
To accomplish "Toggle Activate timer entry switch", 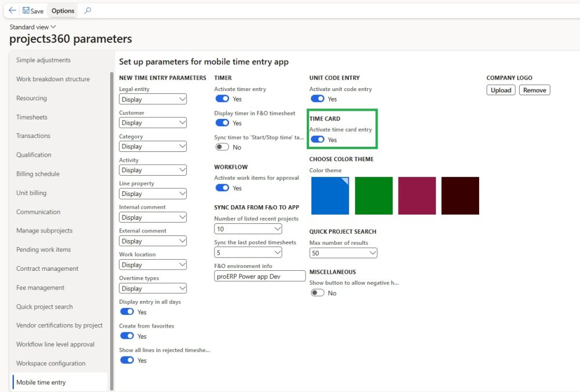I will (x=222, y=99).
